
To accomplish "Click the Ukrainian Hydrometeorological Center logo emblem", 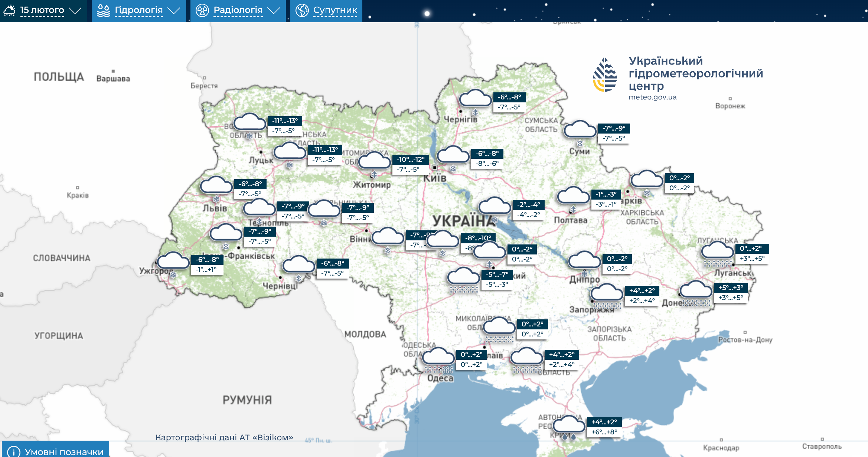I will pos(605,75).
